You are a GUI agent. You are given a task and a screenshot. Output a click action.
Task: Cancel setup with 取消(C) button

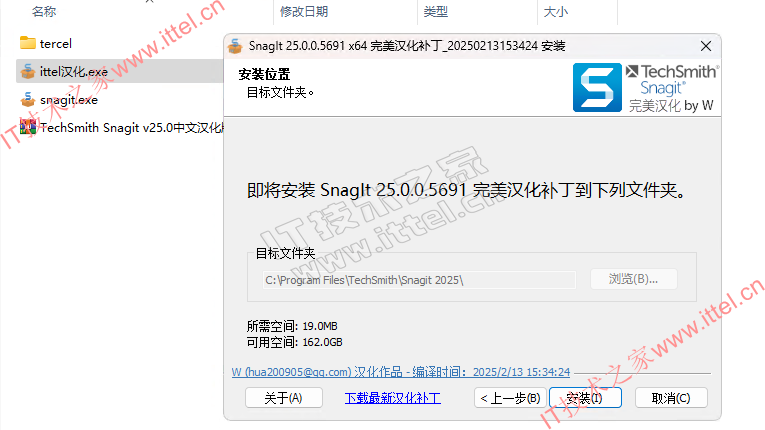tap(671, 398)
